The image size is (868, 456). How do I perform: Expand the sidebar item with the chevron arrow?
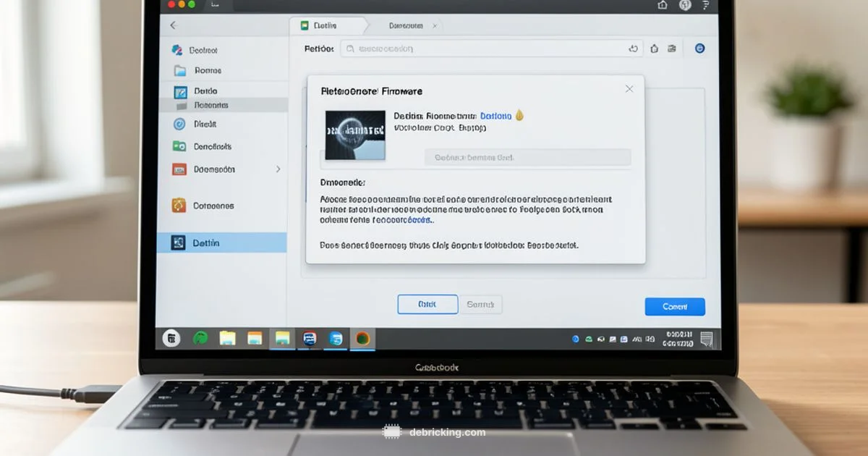[278, 169]
